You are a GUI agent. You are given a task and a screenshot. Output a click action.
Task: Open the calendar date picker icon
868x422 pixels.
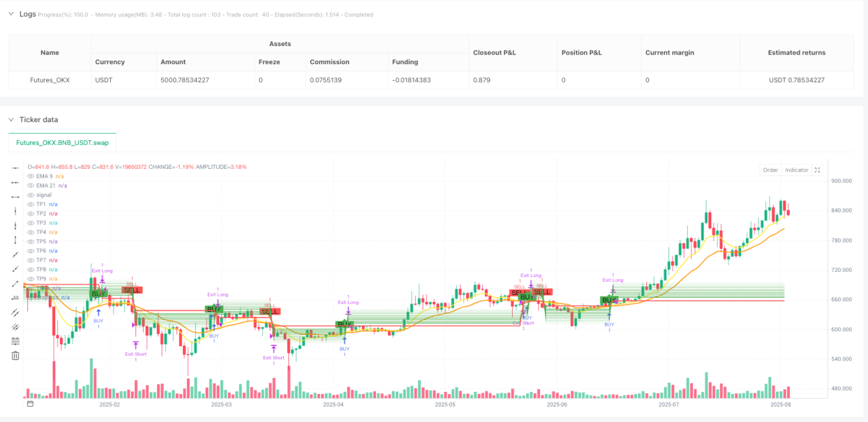tap(29, 404)
